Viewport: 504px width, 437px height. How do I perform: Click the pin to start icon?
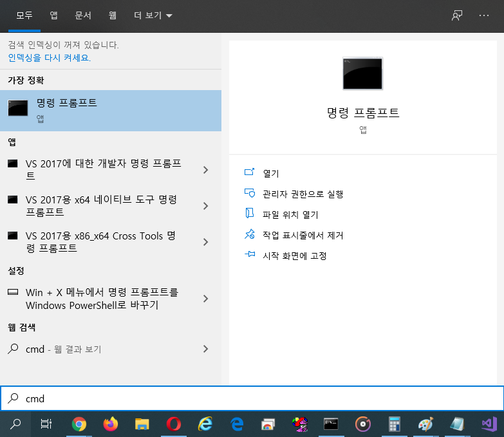(x=250, y=254)
